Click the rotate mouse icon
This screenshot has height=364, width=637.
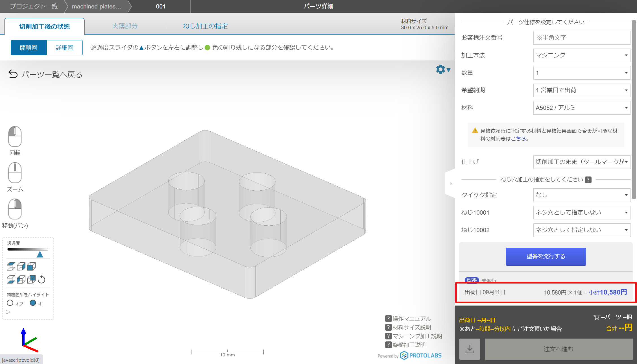coord(15,136)
